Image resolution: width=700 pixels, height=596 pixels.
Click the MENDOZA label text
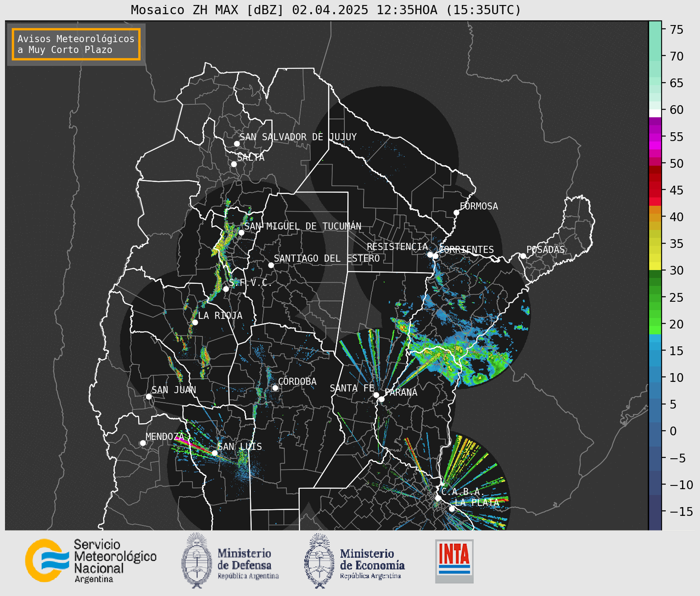(x=165, y=437)
